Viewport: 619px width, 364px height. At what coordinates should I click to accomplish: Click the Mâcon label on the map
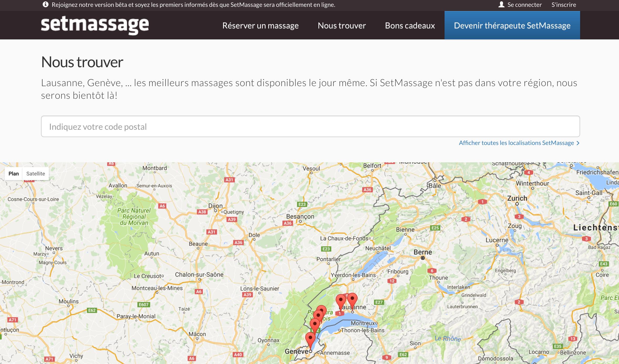[x=197, y=334]
